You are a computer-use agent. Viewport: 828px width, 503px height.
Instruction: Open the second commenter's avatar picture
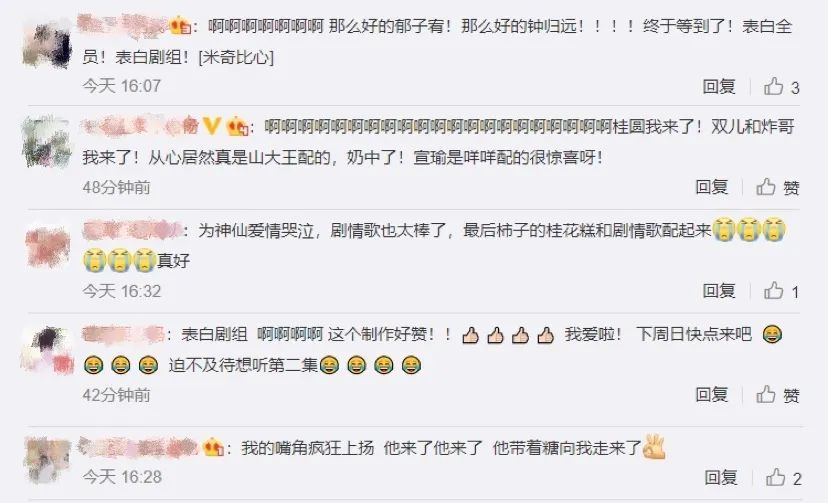coord(48,143)
